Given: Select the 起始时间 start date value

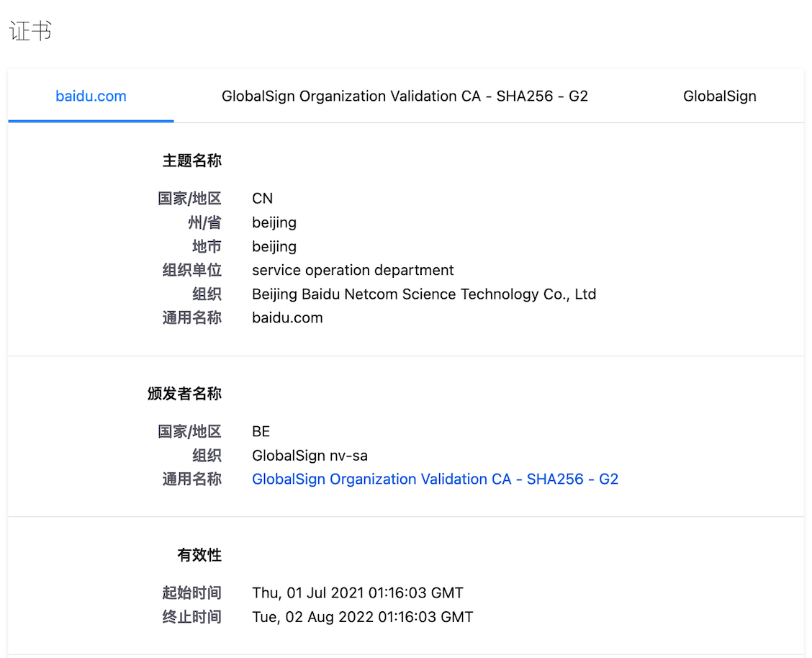Looking at the screenshot, I should [x=356, y=592].
